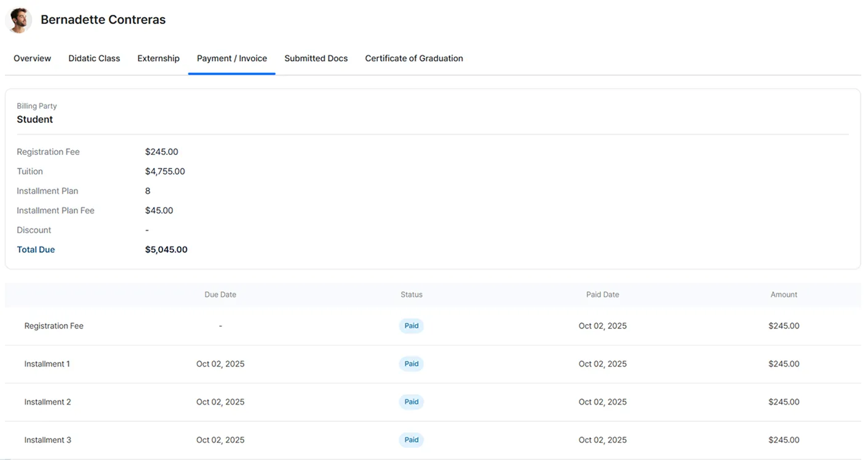
Task: Click the Paid Date column header
Action: [602, 295]
